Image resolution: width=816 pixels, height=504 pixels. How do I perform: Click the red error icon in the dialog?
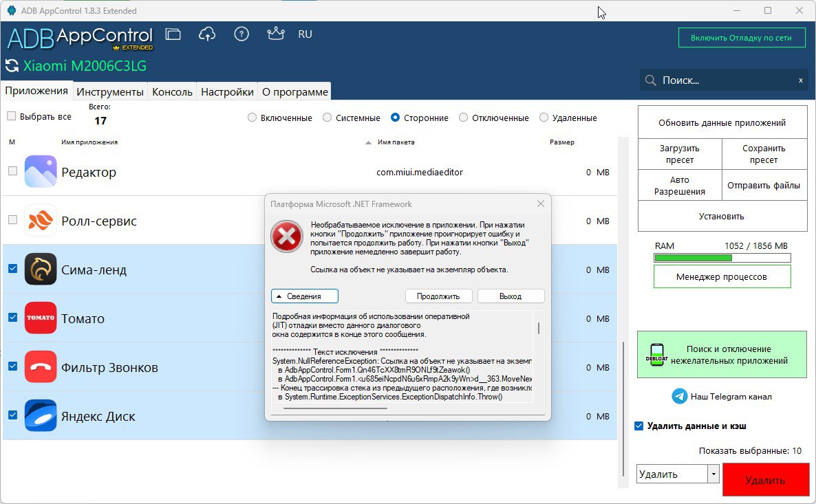click(287, 236)
